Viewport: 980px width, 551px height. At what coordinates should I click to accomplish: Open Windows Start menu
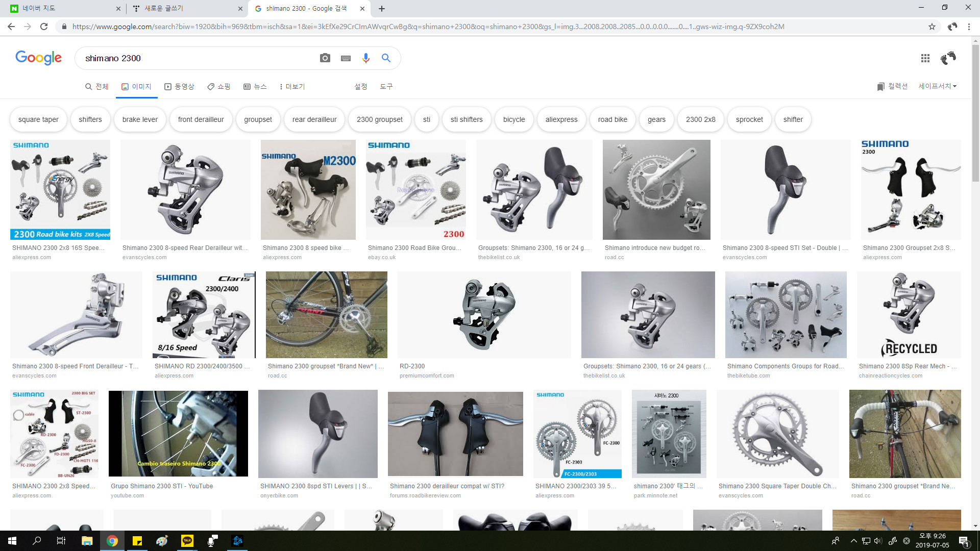coord(12,541)
